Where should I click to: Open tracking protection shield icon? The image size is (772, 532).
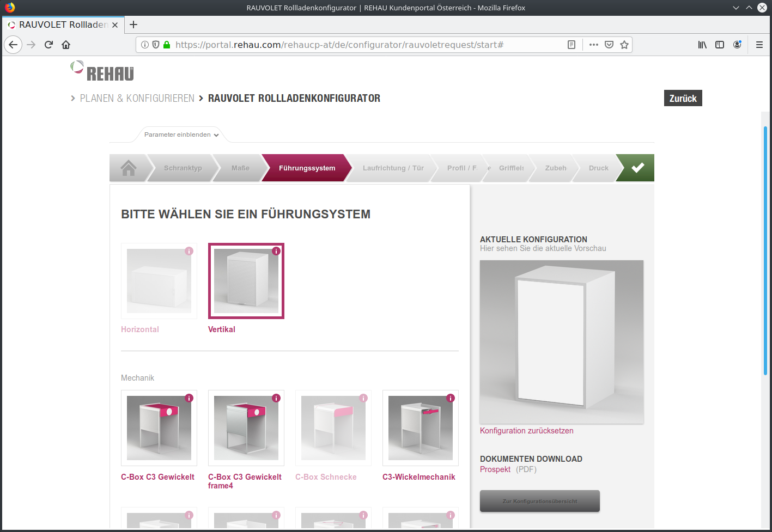pyautogui.click(x=156, y=45)
